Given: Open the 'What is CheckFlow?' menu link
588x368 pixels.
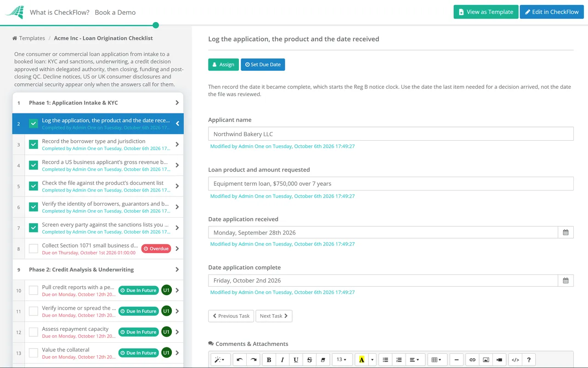Looking at the screenshot, I should click(x=60, y=12).
